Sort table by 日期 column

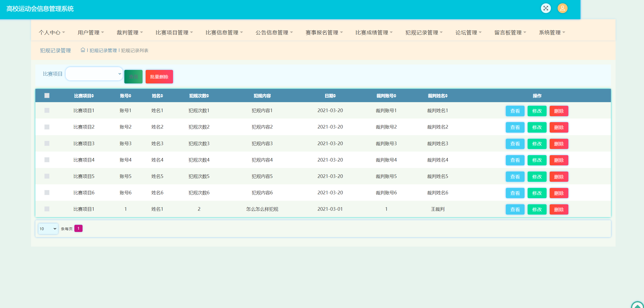tap(330, 96)
